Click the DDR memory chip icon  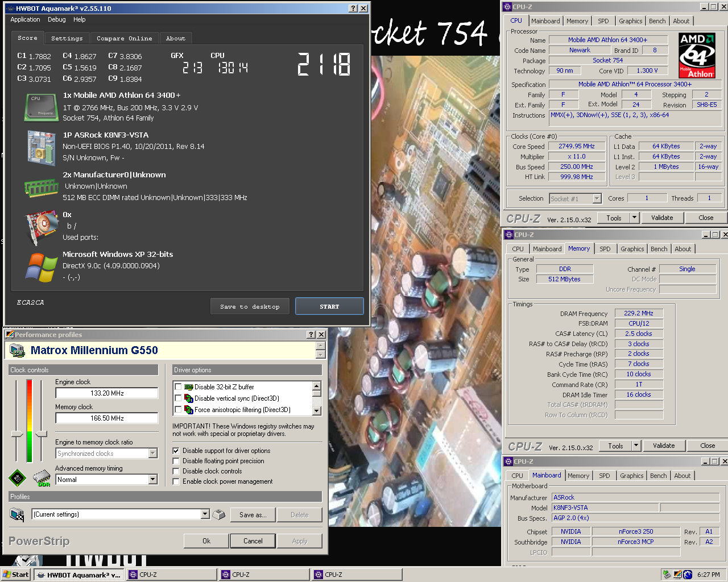(x=42, y=479)
